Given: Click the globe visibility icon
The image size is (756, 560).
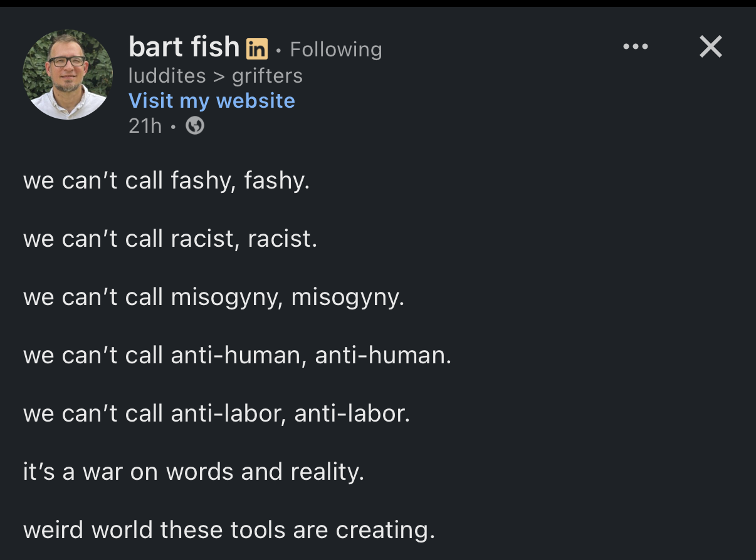Looking at the screenshot, I should coord(195,126).
